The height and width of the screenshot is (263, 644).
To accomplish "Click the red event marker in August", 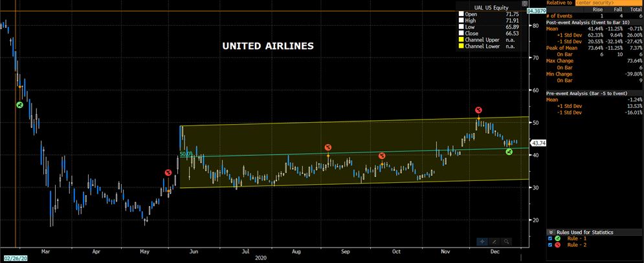I will coord(328,147).
